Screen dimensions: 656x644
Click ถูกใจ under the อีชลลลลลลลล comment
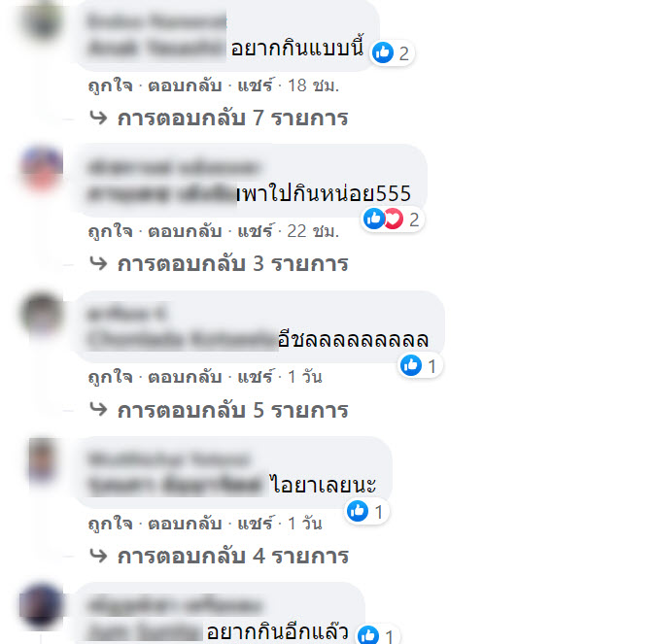pos(111,377)
